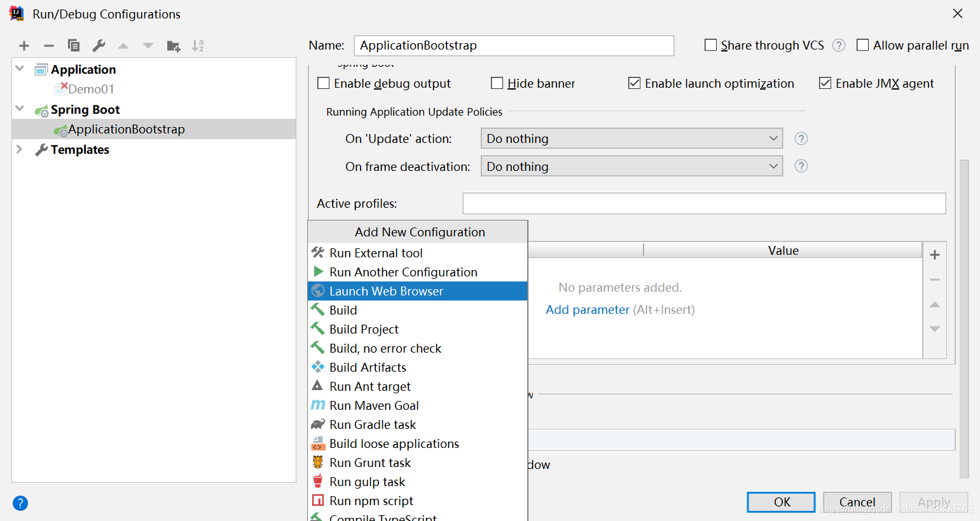Choose Run npm script entry
Viewport: 980px width, 521px height.
pyautogui.click(x=418, y=501)
